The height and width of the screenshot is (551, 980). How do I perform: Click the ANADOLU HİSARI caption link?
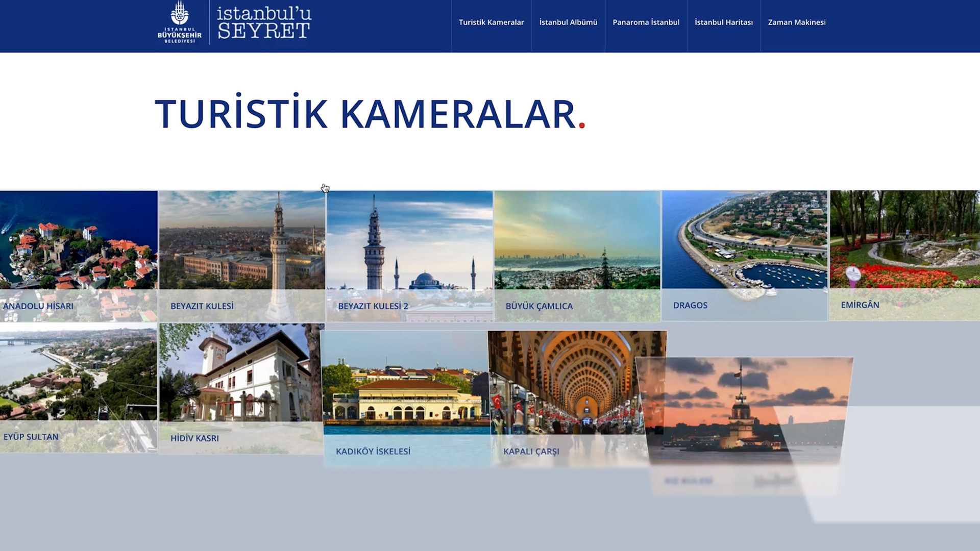(37, 307)
